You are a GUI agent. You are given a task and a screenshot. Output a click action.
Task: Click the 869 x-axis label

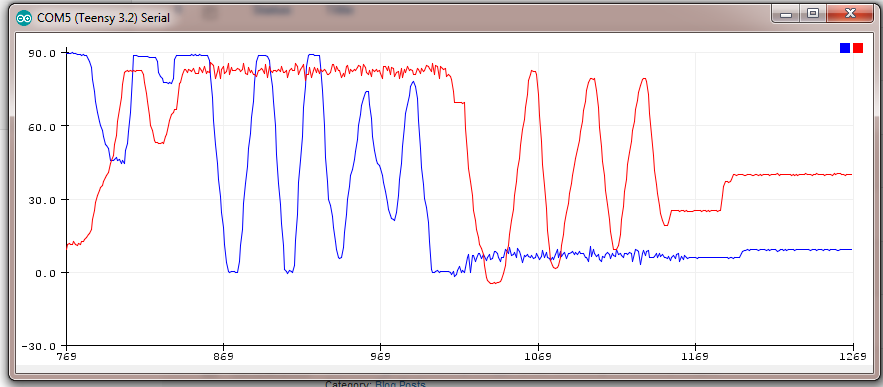[x=224, y=357]
